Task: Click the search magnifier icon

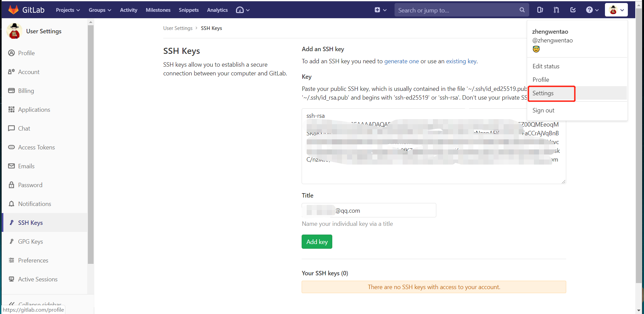Action: (522, 10)
